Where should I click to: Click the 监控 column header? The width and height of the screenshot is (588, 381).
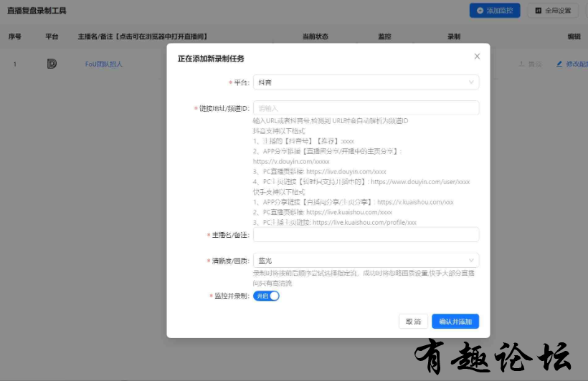[385, 37]
